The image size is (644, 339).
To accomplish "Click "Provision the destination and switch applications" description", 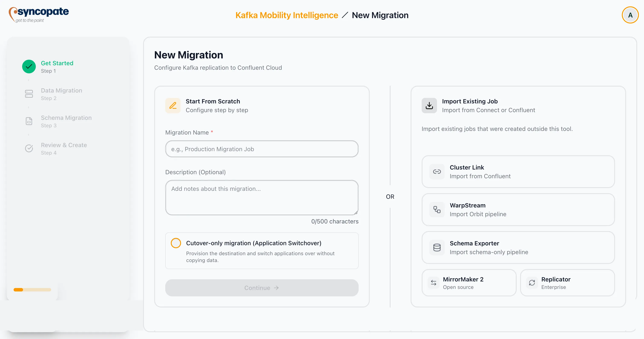I will click(x=260, y=257).
